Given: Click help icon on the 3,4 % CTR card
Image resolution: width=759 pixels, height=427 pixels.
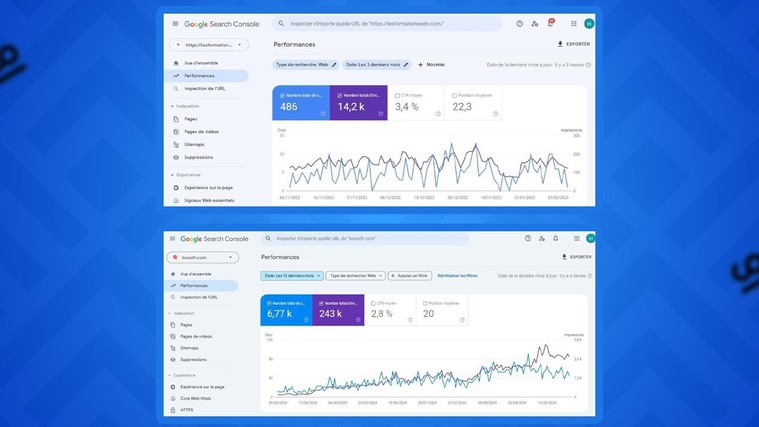Looking at the screenshot, I should [x=438, y=114].
